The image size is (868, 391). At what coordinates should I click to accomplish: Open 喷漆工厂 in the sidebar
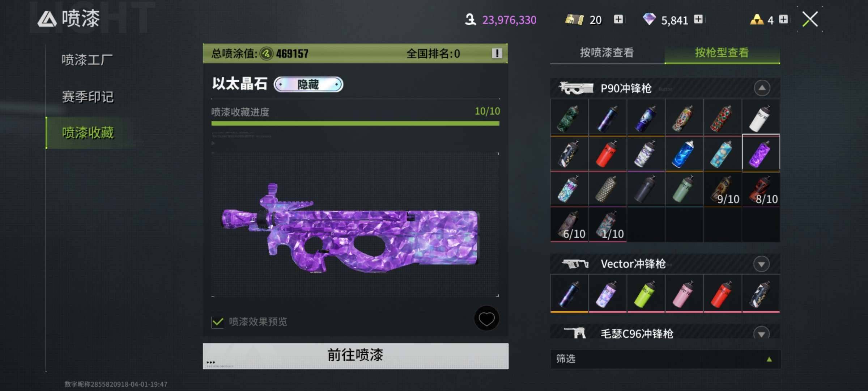[x=87, y=60]
